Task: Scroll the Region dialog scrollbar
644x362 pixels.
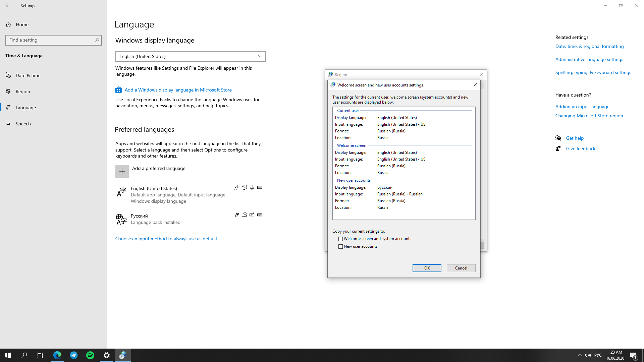Action: click(482, 245)
